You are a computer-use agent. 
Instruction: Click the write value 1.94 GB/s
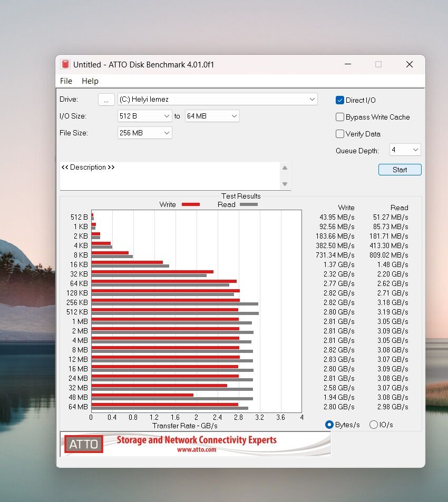[x=339, y=397]
